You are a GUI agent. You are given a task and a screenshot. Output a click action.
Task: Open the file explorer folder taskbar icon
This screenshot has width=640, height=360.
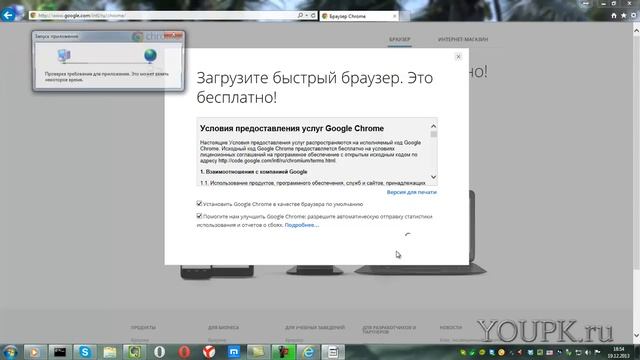(109, 352)
